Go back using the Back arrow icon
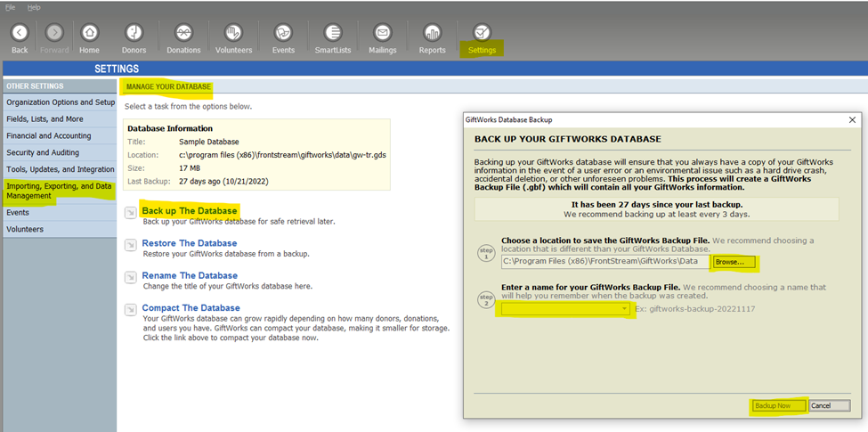This screenshot has height=432, width=868. click(20, 33)
